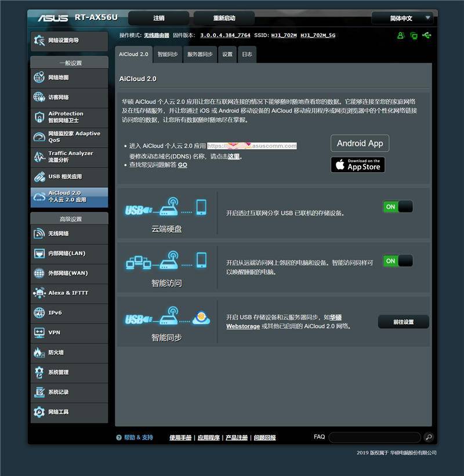
Task: Open the WAN globe icon
Action: 39,273
